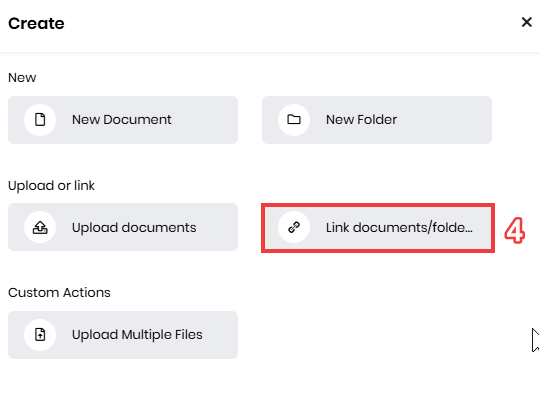Screen dimensions: 539x394
Task: Choose the New Folder label
Action: pyautogui.click(x=361, y=120)
